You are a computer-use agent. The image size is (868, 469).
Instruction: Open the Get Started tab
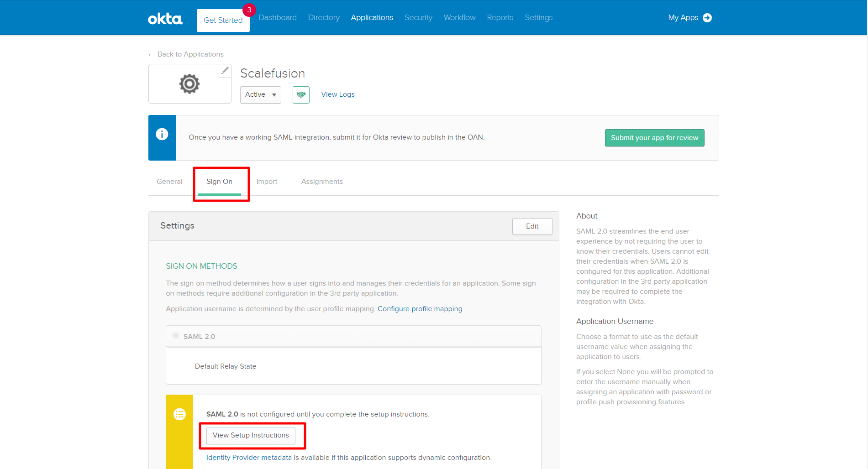coord(223,21)
